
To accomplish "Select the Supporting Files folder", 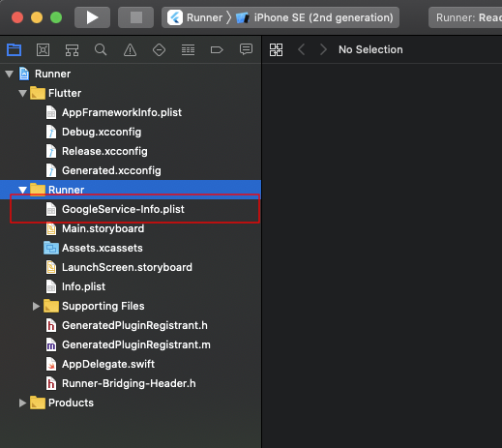I will [94, 306].
